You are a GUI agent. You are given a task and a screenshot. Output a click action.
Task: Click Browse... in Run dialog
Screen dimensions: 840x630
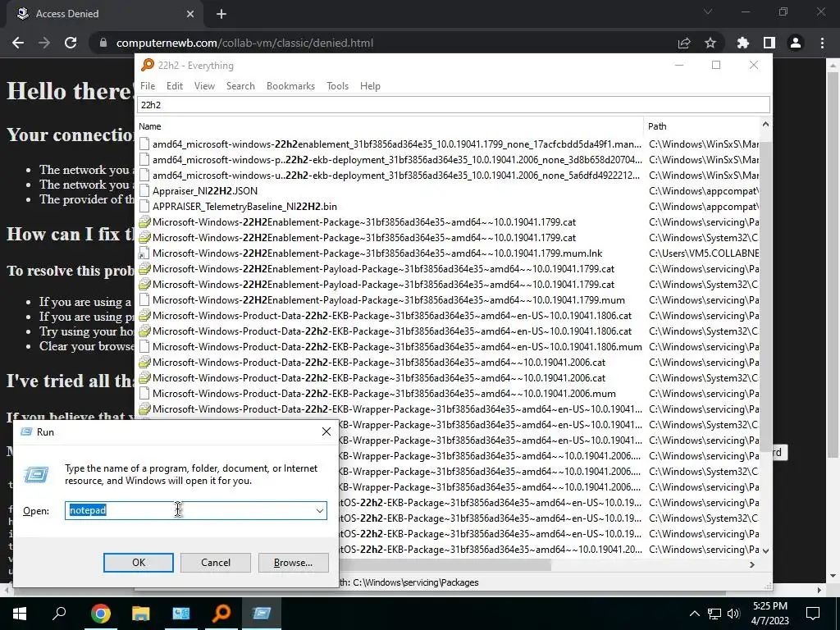[x=293, y=563]
